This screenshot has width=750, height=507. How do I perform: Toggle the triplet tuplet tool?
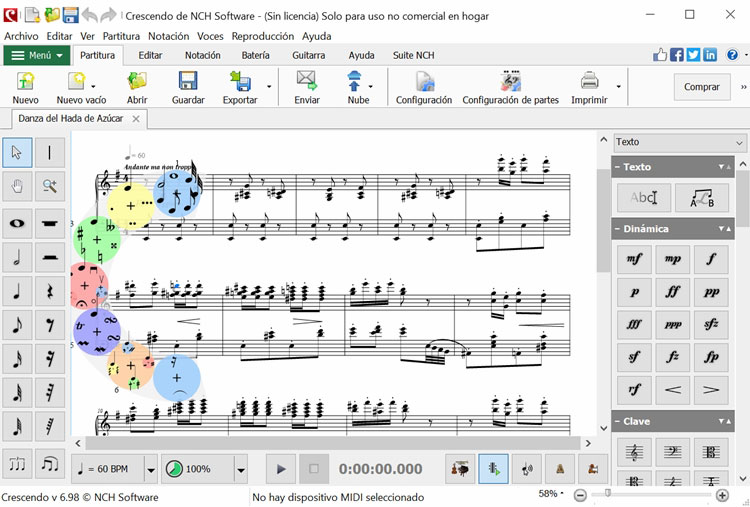click(17, 463)
